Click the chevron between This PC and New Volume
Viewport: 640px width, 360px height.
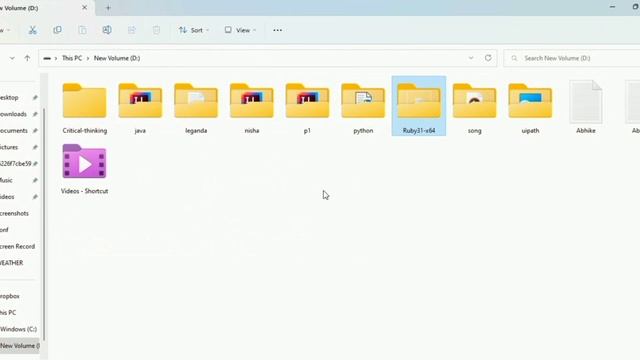tap(88, 58)
